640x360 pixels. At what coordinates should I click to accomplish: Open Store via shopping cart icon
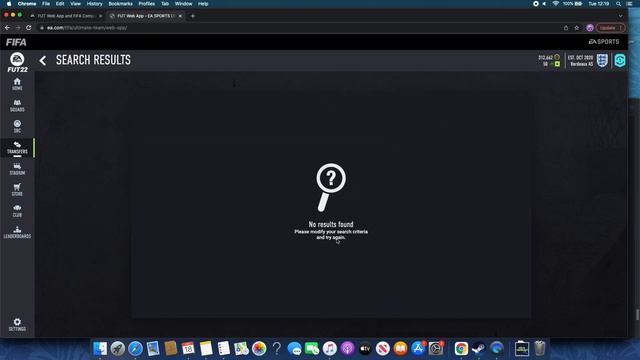17,190
